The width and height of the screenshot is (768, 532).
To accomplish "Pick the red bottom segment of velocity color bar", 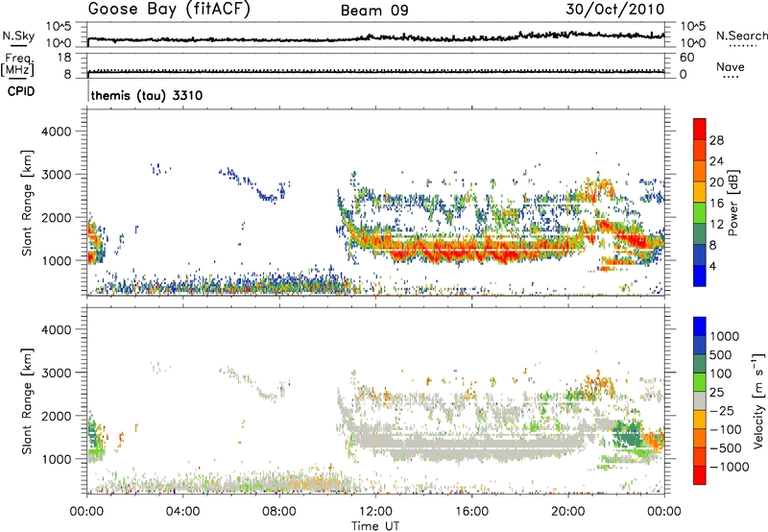I will [700, 475].
